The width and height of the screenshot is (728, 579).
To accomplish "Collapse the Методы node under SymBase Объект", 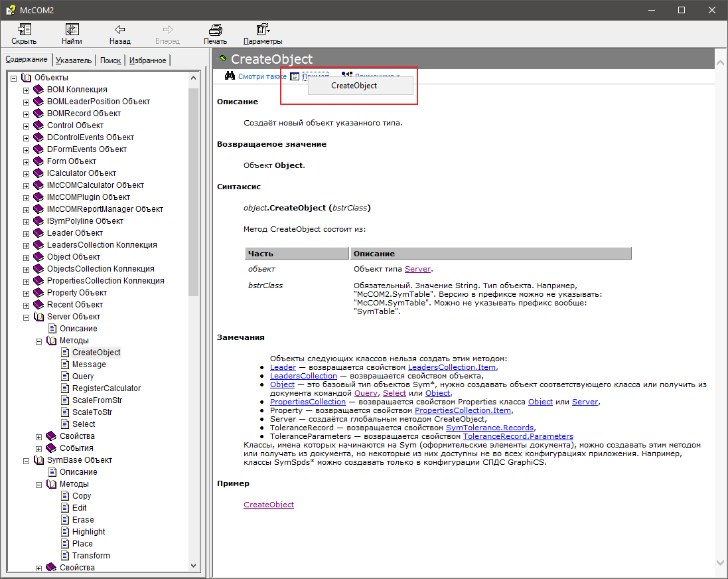I will pyautogui.click(x=39, y=484).
